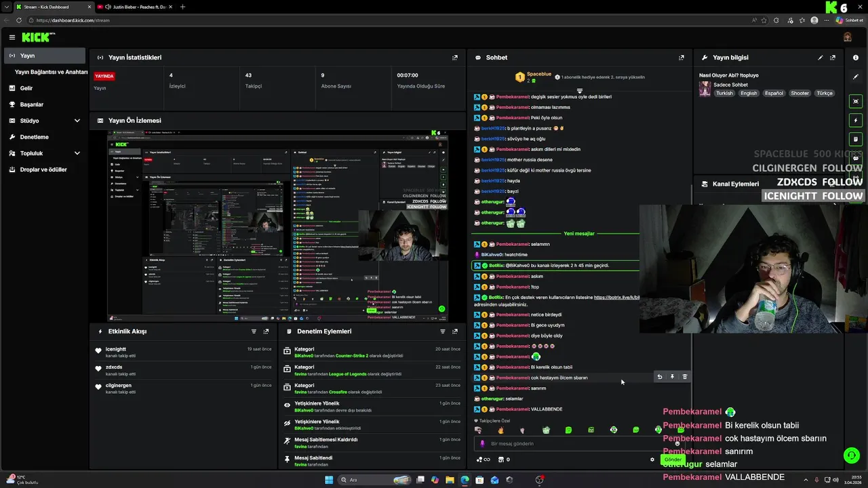Image resolution: width=868 pixels, height=488 pixels.
Task: Click the Kick logo in header
Action: pos(37,37)
